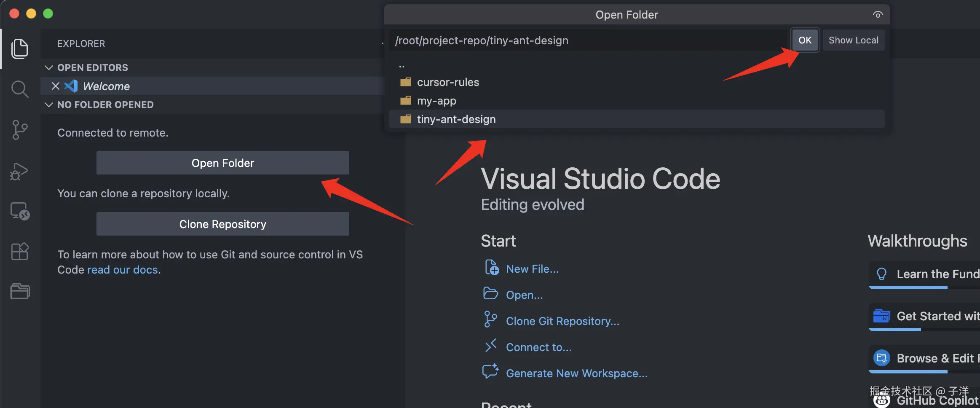Click the lightbulb icon on Learn the Fundamentals
The height and width of the screenshot is (408, 980).
pyautogui.click(x=881, y=274)
